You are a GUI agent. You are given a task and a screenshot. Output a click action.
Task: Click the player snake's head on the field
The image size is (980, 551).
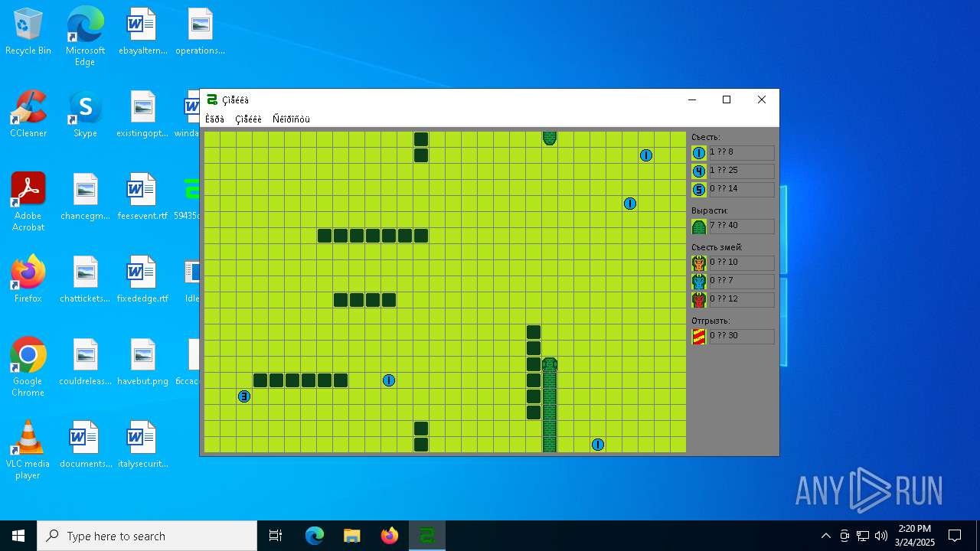click(550, 364)
